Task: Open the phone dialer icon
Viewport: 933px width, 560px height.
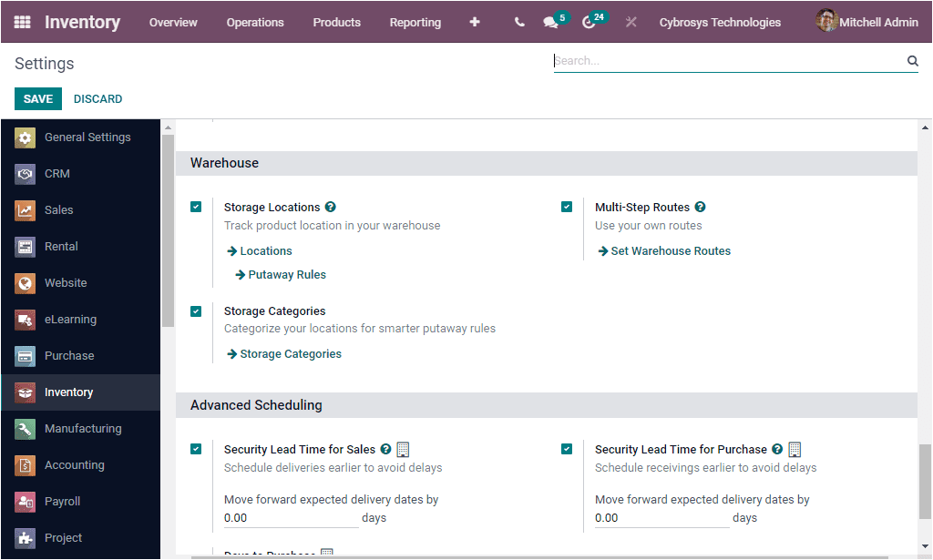Action: coord(518,22)
